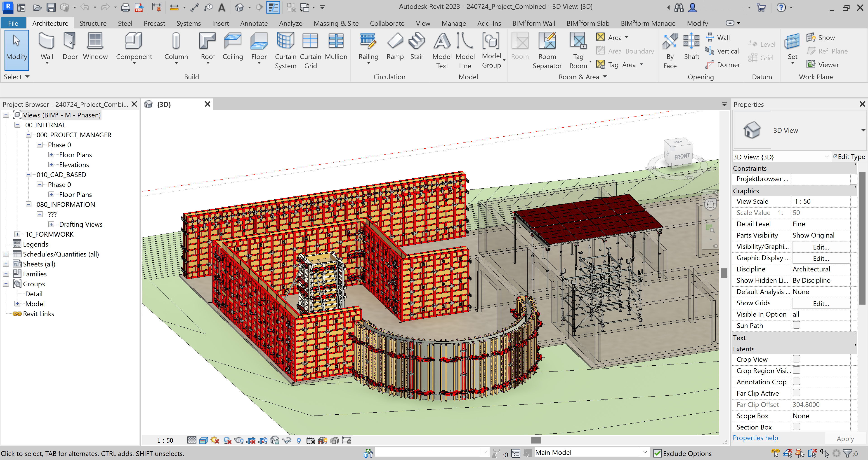Screen dimensions: 868x460
Task: Activate the Stair tool
Action: [x=417, y=47]
